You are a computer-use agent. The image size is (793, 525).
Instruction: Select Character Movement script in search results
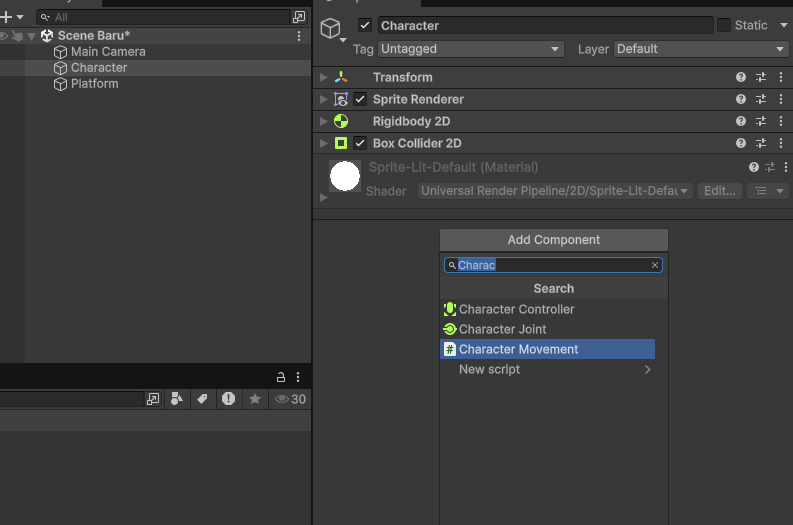point(547,349)
